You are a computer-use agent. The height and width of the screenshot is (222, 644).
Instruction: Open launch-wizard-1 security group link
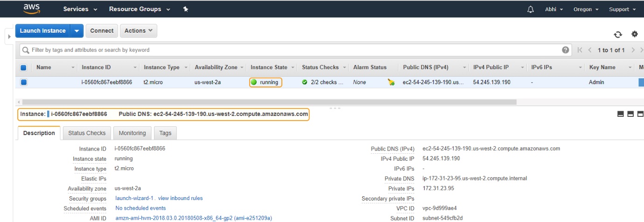(x=135, y=198)
